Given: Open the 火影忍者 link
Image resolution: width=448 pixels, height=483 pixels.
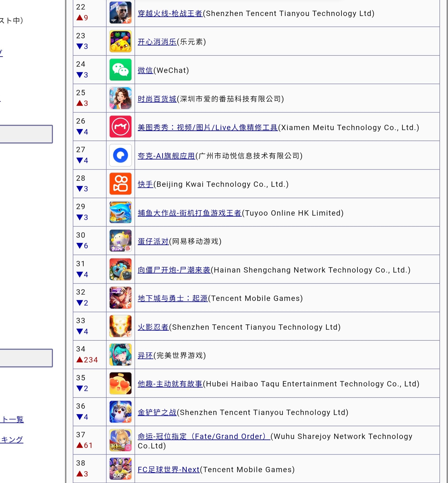Looking at the screenshot, I should point(153,327).
